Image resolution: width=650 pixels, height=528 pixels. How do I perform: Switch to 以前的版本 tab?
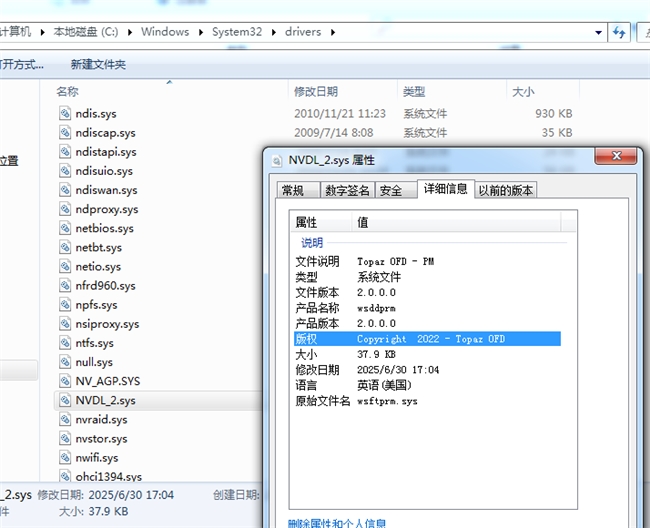coord(505,190)
